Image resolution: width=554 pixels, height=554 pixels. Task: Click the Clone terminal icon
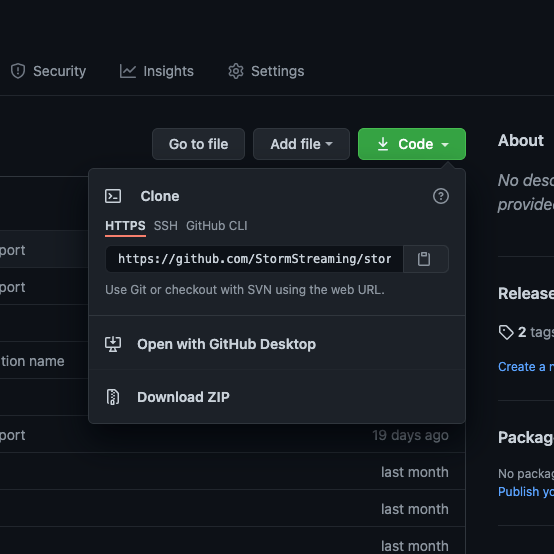coord(113,196)
